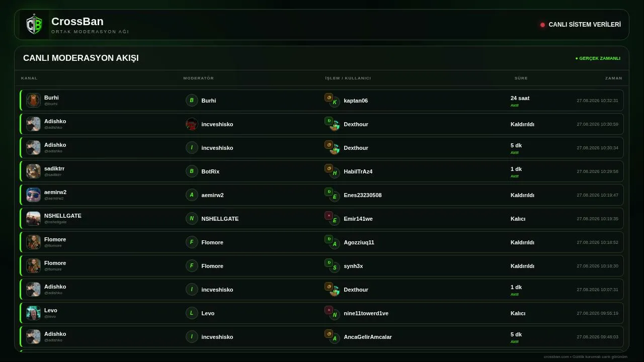Viewport: 644px width, 362px height.
Task: Click the red ban icon beside nine11towerd1ve
Action: [329, 310]
